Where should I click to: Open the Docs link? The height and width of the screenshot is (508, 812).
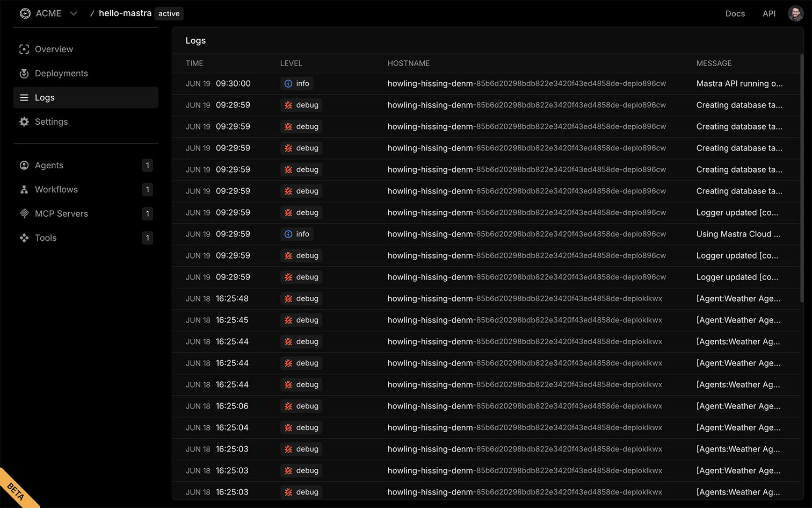(735, 13)
